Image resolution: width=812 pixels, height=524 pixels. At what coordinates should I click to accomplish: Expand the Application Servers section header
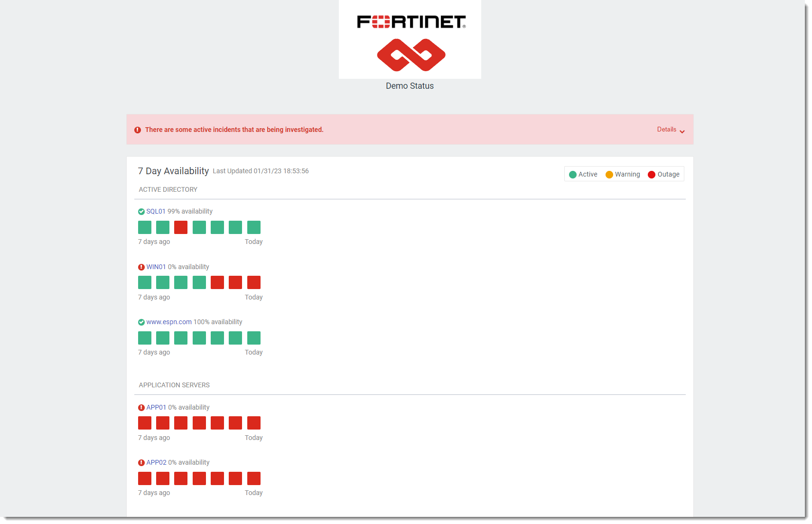(x=174, y=385)
